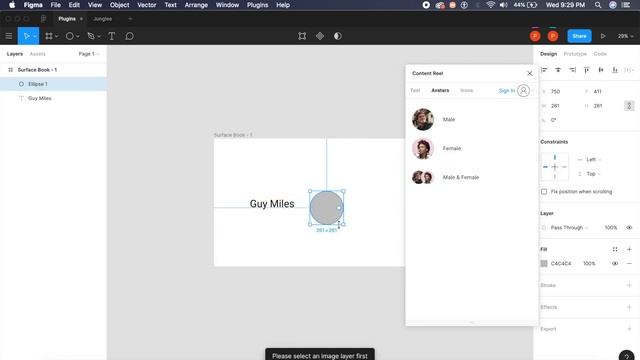Add a stroke with the plus icon
This screenshot has width=640, height=360.
(x=629, y=285)
